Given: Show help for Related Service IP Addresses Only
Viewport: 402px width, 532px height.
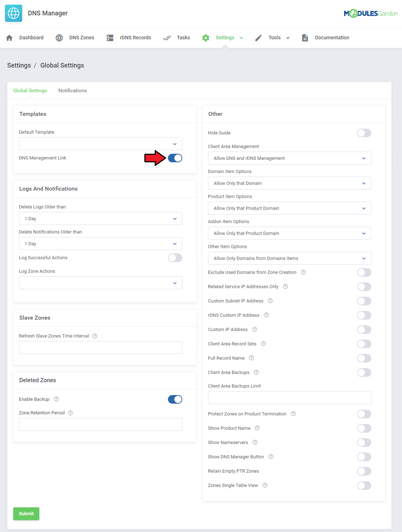Looking at the screenshot, I should click(x=286, y=286).
